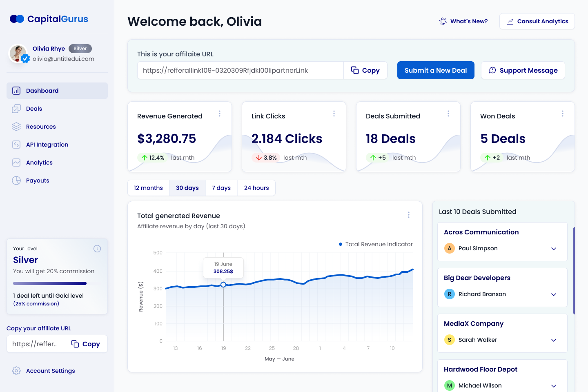The image size is (588, 392).
Task: Open the Dashboard sidebar icon
Action: [x=16, y=91]
